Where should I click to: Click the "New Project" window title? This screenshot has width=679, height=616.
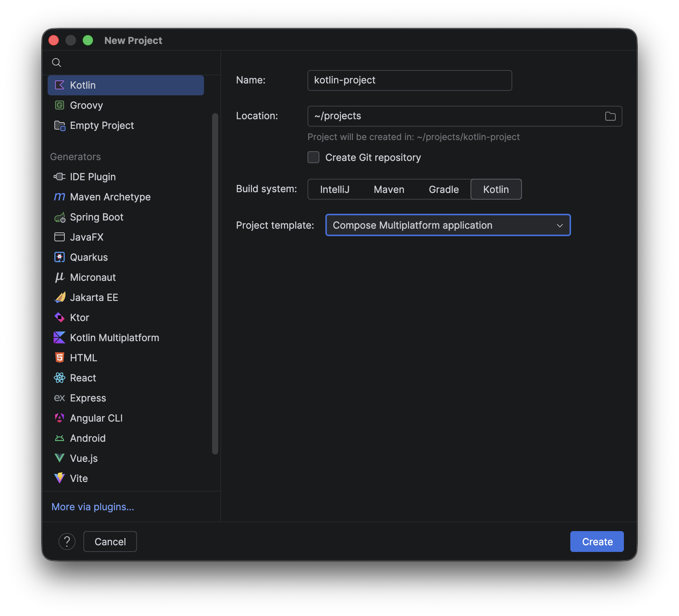(x=133, y=40)
